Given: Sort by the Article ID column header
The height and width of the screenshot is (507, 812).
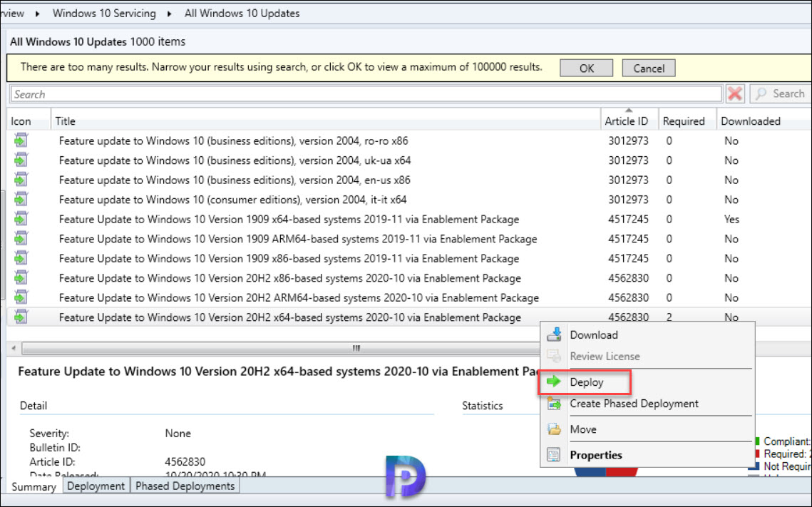Looking at the screenshot, I should click(629, 121).
